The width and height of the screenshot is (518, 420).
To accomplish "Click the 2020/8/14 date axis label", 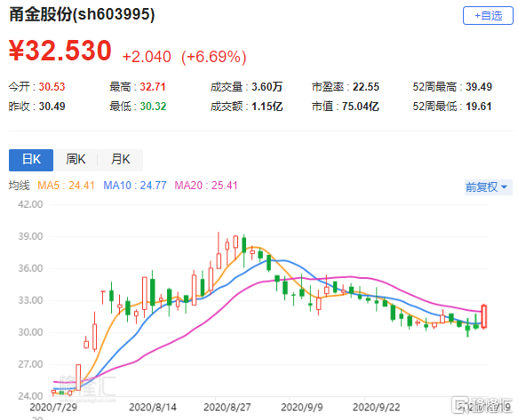I will click(x=153, y=407).
